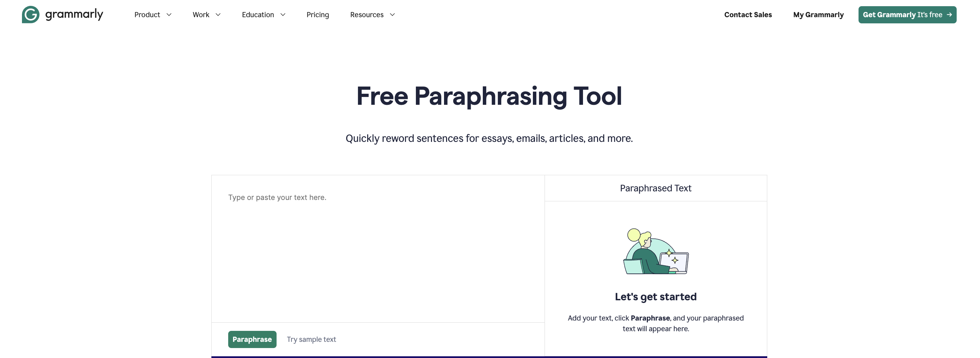Screen dimensions: 980x358
Task: Open the Education menu
Action: coord(258,14)
